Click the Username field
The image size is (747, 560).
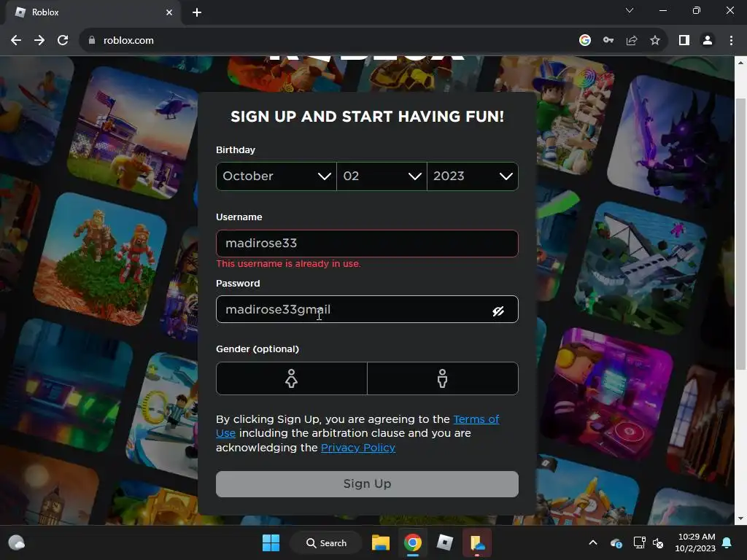(367, 244)
